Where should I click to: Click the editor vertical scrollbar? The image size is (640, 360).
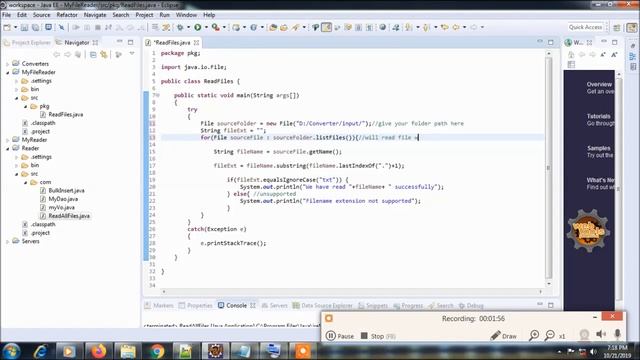pyautogui.click(x=549, y=168)
